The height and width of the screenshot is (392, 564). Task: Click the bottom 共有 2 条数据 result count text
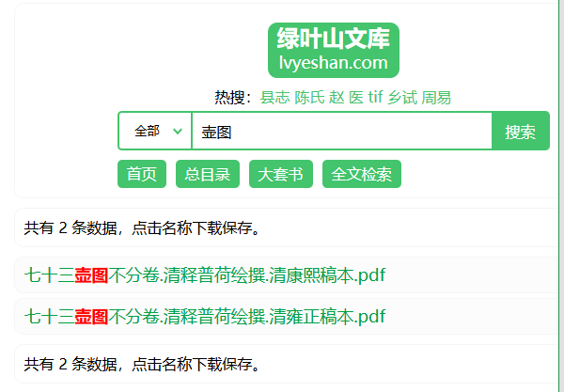tap(142, 365)
